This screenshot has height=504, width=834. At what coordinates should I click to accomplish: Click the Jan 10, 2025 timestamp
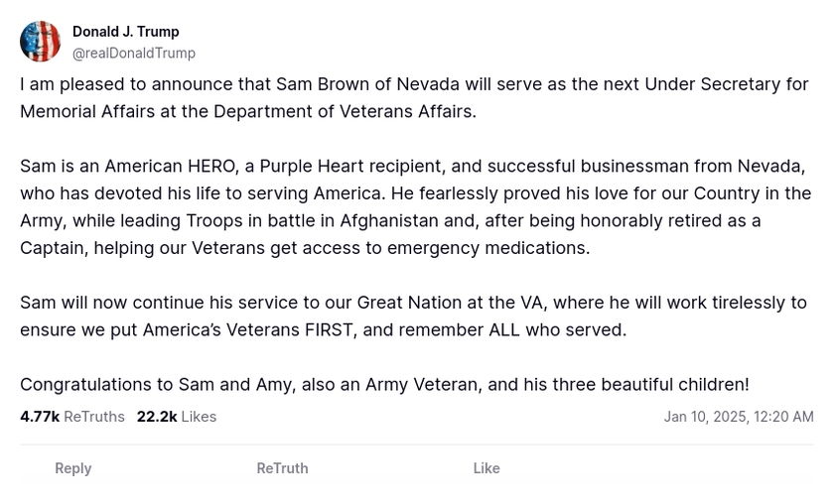click(738, 417)
